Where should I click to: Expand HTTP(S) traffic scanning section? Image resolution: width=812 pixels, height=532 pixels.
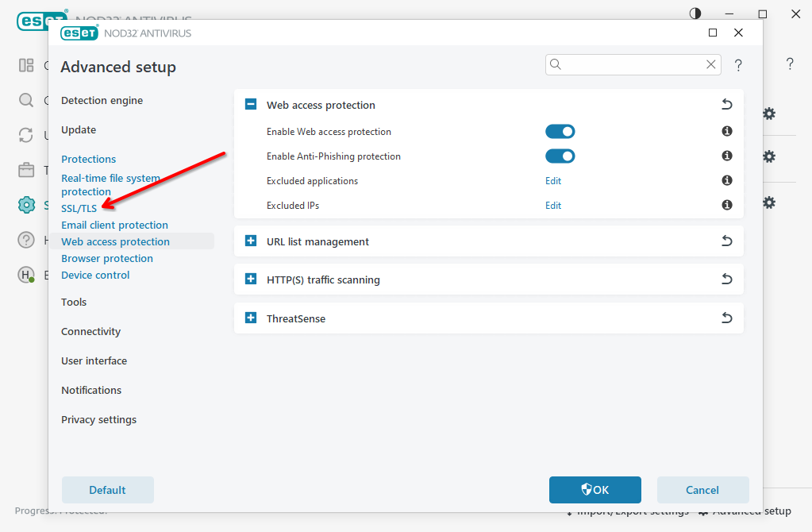pyautogui.click(x=251, y=279)
